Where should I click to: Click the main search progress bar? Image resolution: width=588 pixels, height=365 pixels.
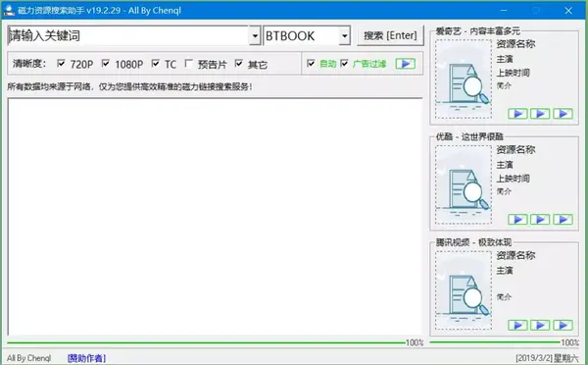pos(206,342)
